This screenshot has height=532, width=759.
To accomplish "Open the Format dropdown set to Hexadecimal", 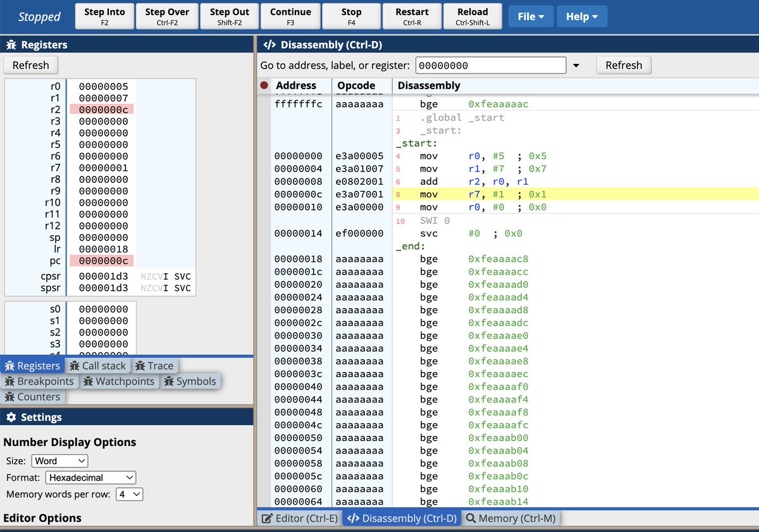I will pyautogui.click(x=90, y=478).
